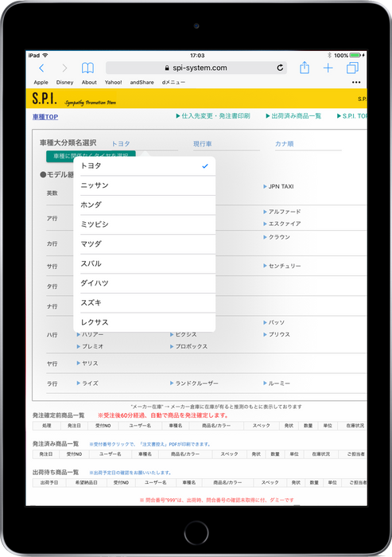This screenshot has height=557, width=392.
Task: Add a new tab with plus icon
Action: 328,68
